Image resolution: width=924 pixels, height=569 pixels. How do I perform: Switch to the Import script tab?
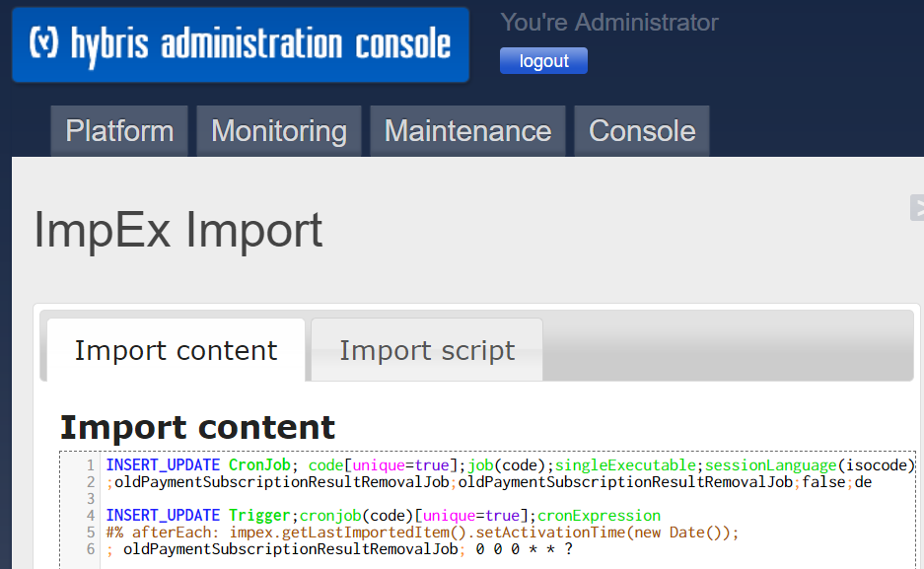(x=427, y=350)
